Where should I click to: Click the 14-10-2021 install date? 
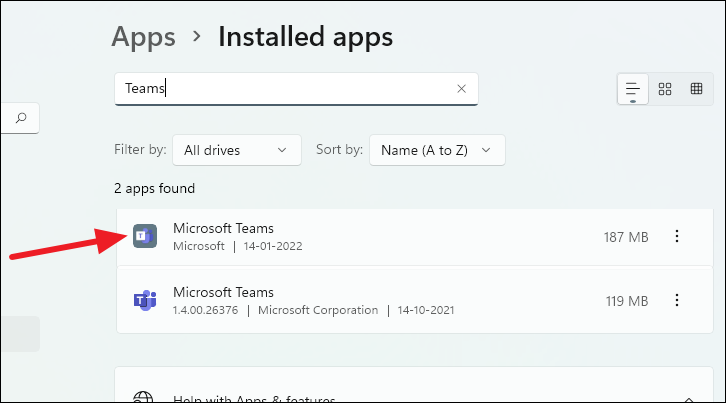426,310
